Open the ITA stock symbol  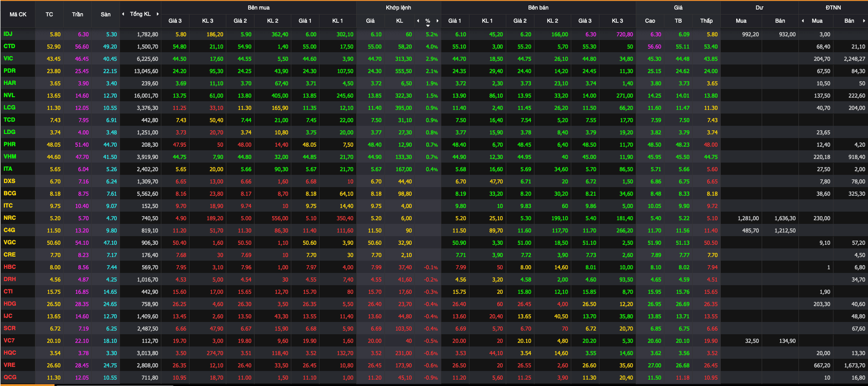point(8,169)
